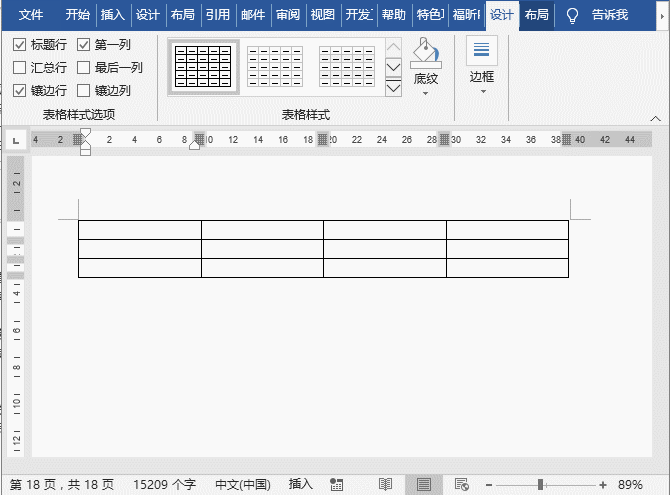Click the zoom in plus button

(603, 485)
